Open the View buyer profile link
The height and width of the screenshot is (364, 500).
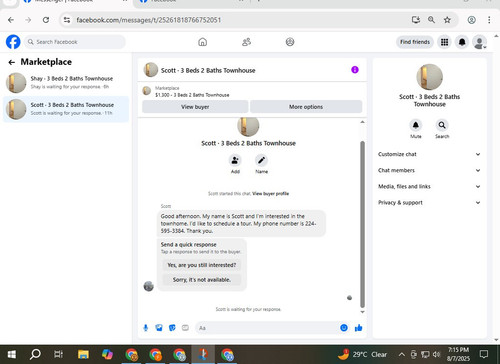click(270, 194)
